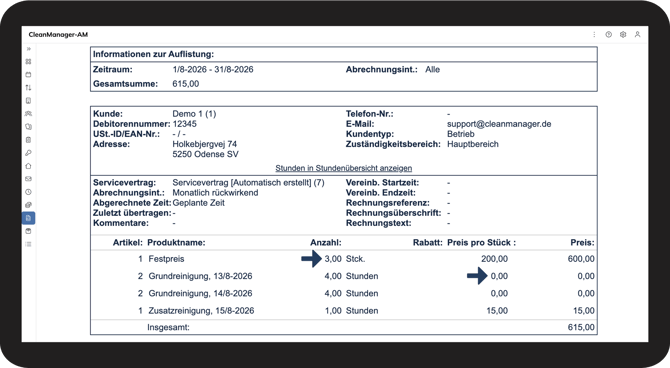The height and width of the screenshot is (368, 670).
Task: Click the stacked documents sidebar icon
Action: pos(29,127)
